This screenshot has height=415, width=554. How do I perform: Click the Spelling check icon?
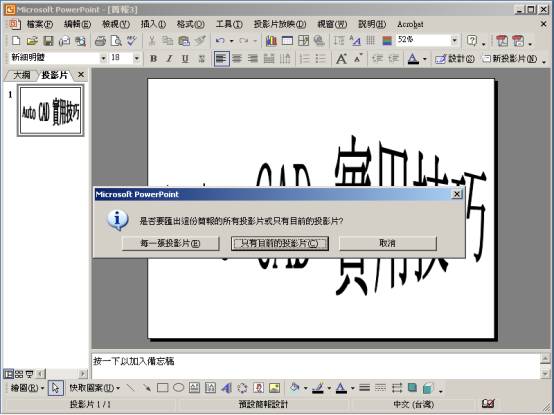point(132,41)
